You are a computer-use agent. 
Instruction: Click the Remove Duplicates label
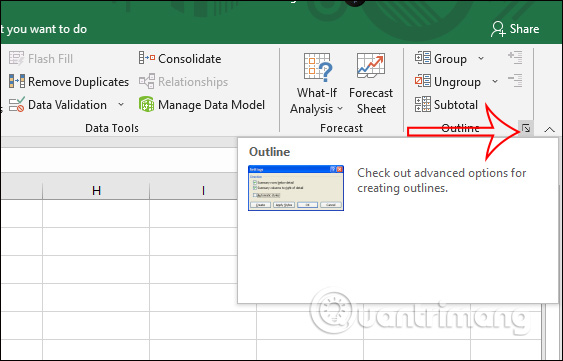78,82
